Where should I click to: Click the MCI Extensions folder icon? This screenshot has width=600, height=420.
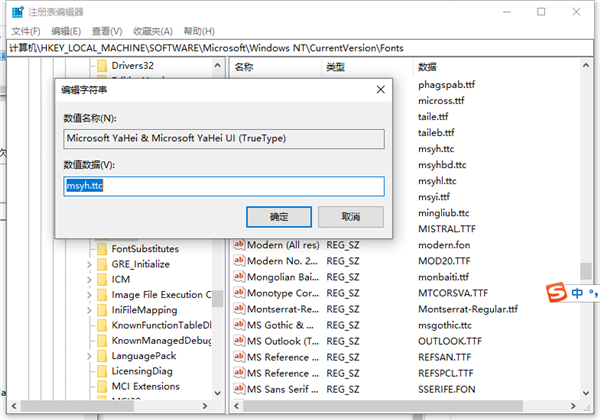(101, 386)
